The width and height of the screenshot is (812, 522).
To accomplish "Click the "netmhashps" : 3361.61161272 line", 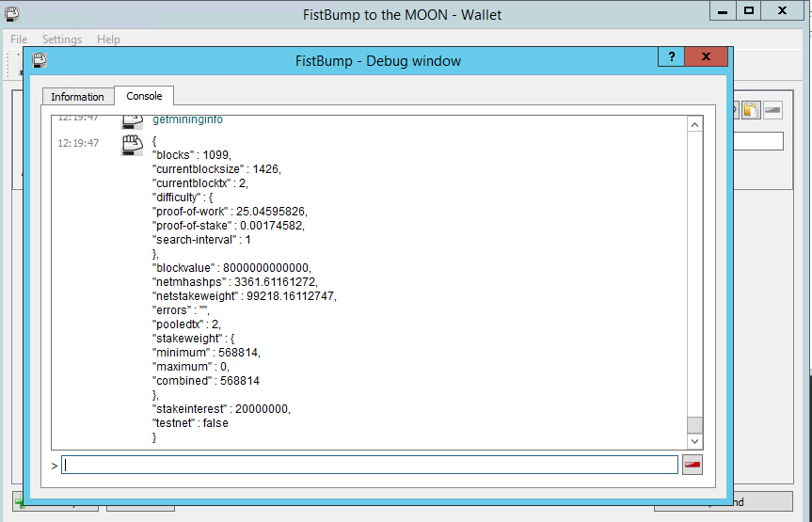I will [235, 282].
